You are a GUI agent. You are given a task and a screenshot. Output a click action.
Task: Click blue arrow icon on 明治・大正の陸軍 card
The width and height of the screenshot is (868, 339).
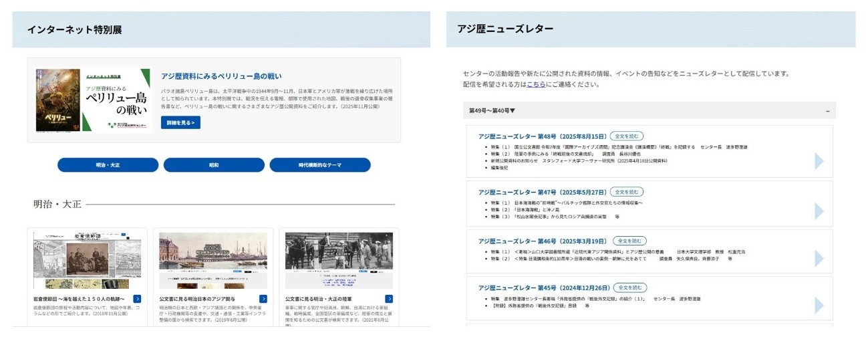click(389, 299)
